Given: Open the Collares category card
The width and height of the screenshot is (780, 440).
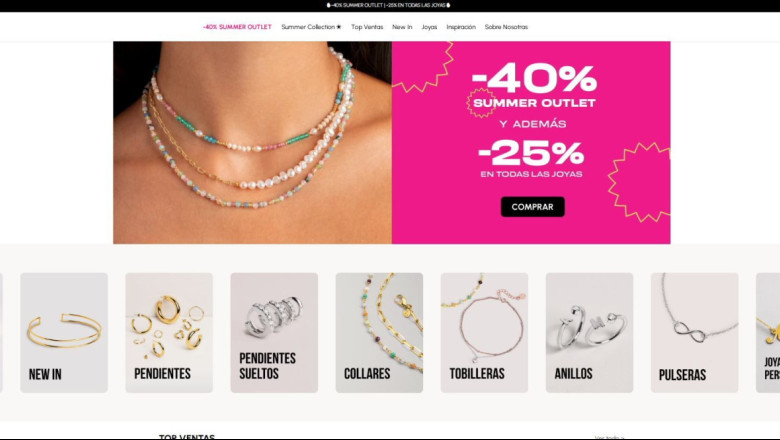Looking at the screenshot, I should coord(379,333).
